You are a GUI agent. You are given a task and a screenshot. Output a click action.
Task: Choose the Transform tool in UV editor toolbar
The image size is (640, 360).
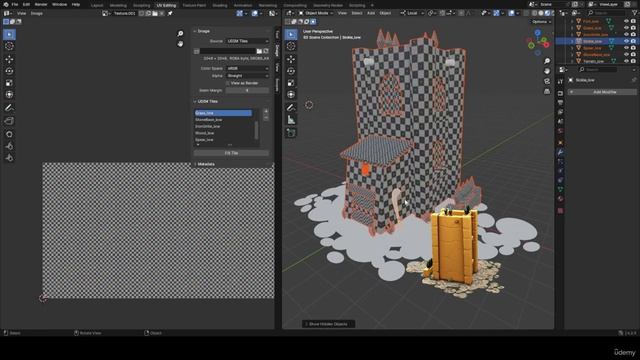point(9,95)
